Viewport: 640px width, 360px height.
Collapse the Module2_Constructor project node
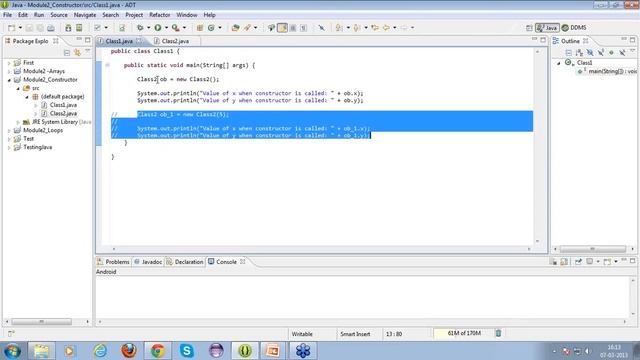(9, 80)
